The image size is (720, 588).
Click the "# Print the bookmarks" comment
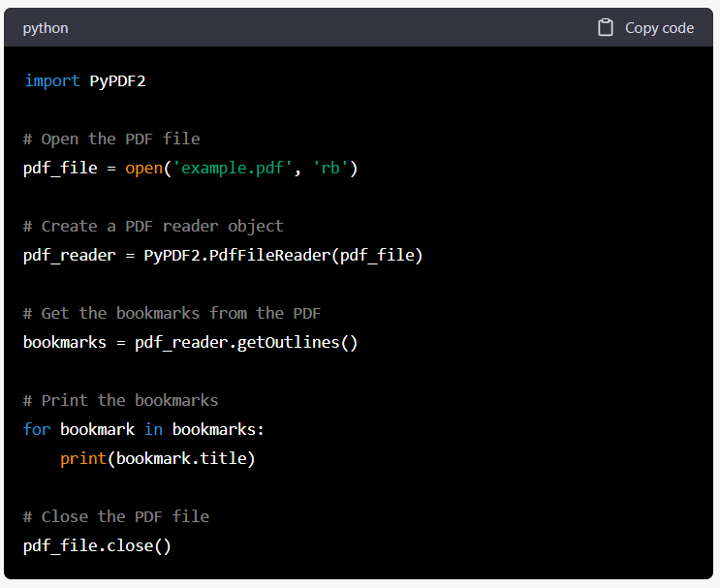click(121, 400)
